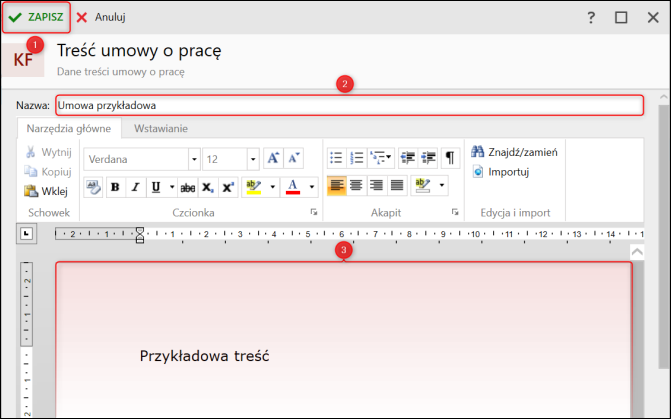Viewport: 671px width, 419px height.
Task: Center align text
Action: point(356,185)
